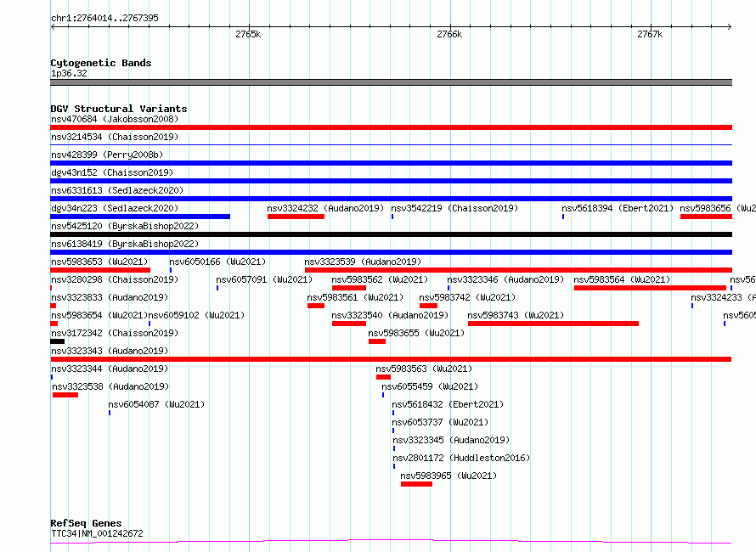Select the nsv5983654 (Wu2021) label

pos(99,315)
